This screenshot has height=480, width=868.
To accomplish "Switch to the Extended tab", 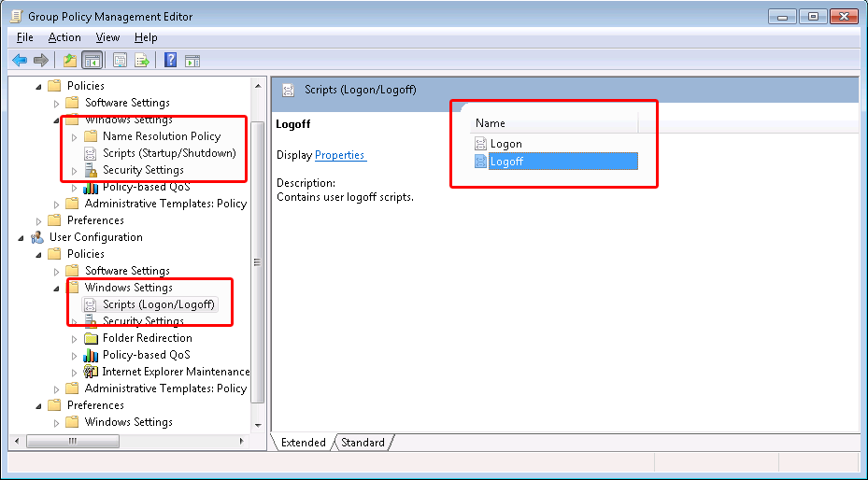I will [x=303, y=443].
